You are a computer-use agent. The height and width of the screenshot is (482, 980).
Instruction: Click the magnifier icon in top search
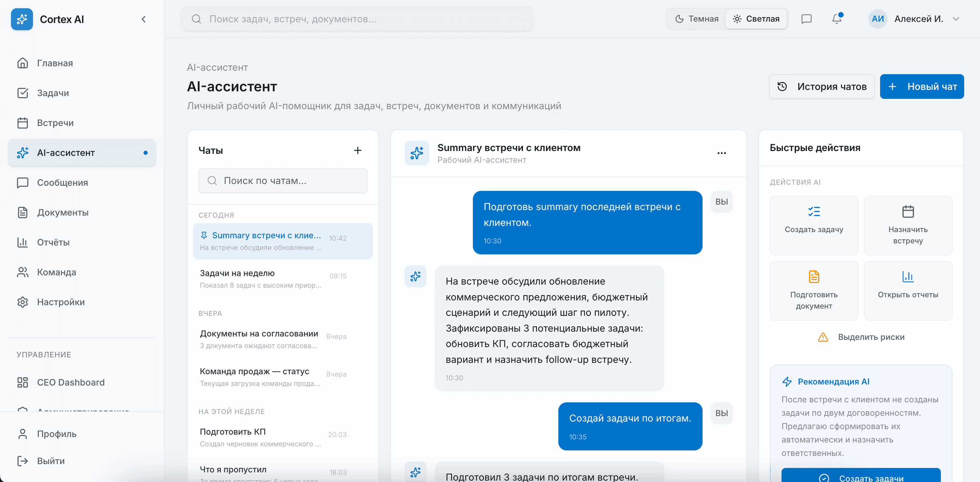click(196, 19)
